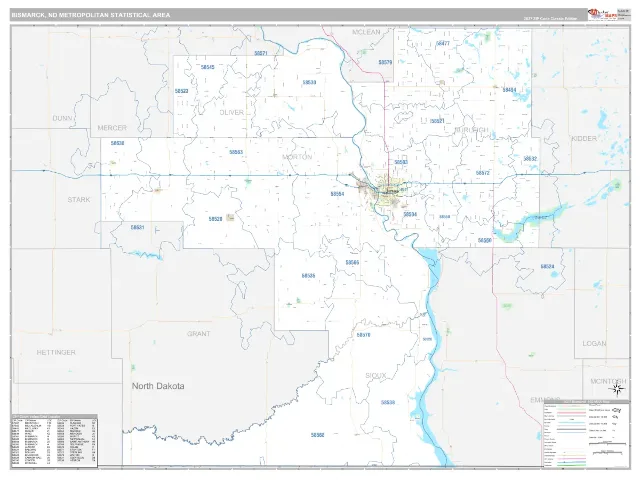The height and width of the screenshot is (480, 640).
Task: Select the MCINTOSH county label
Action: (x=608, y=381)
